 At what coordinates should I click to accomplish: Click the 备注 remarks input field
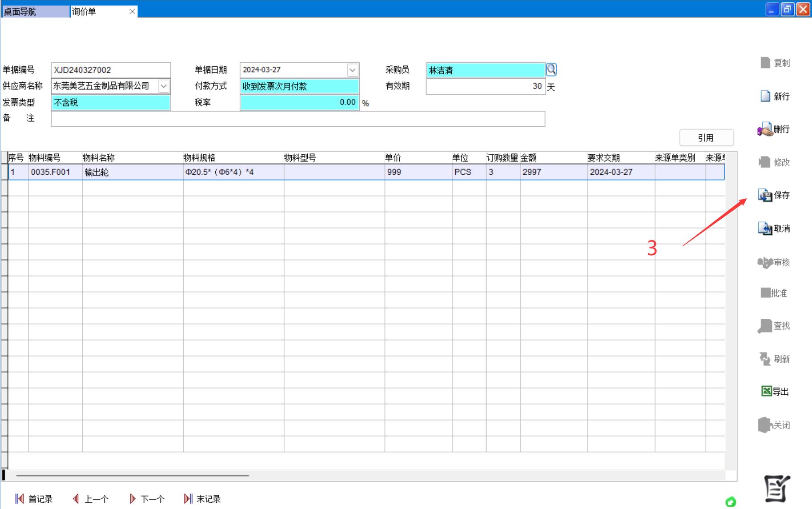tap(298, 119)
